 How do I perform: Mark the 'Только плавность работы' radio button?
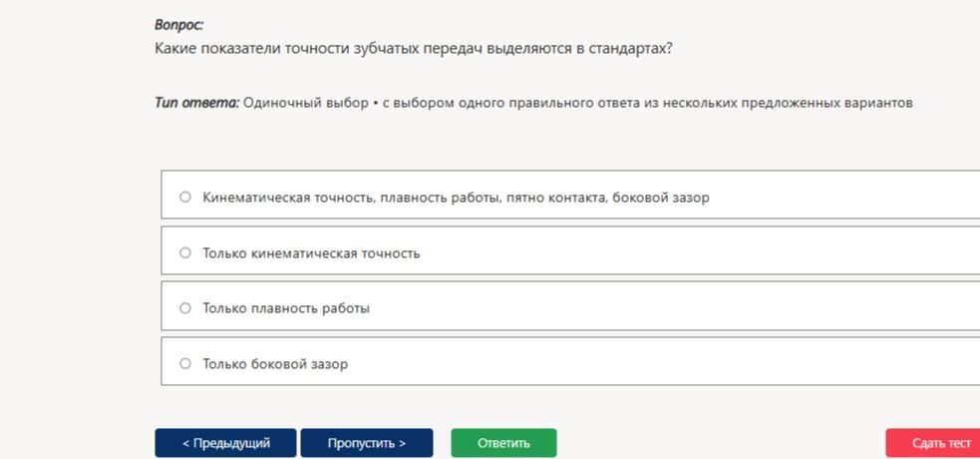185,308
